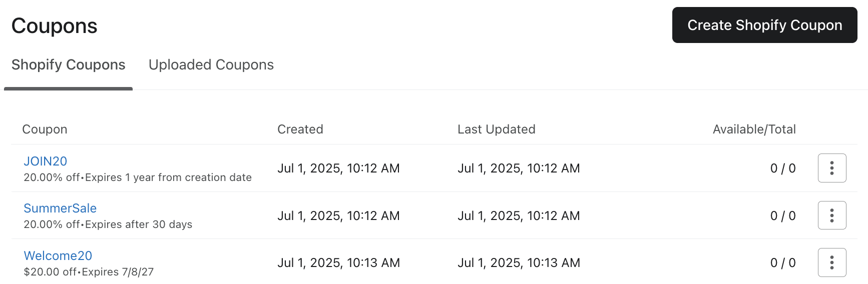This screenshot has width=868, height=284.
Task: Switch to the Uploaded Coupons tab
Action: coord(211,65)
